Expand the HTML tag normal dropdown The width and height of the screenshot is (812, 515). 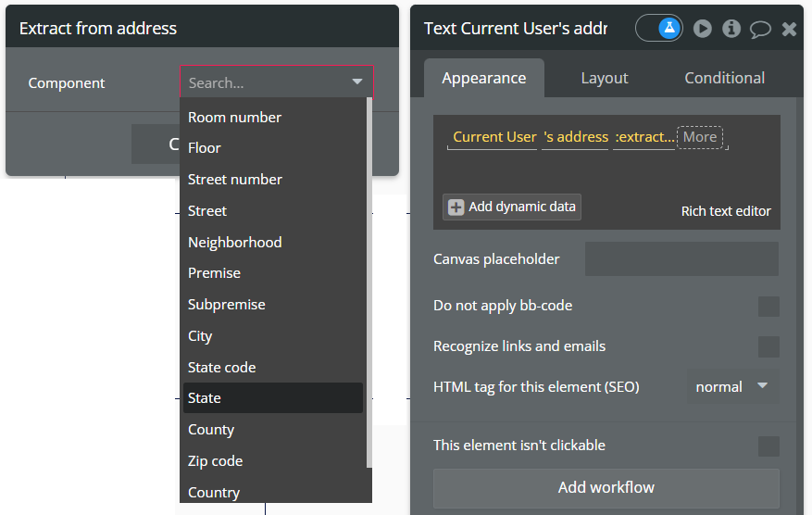tap(732, 386)
